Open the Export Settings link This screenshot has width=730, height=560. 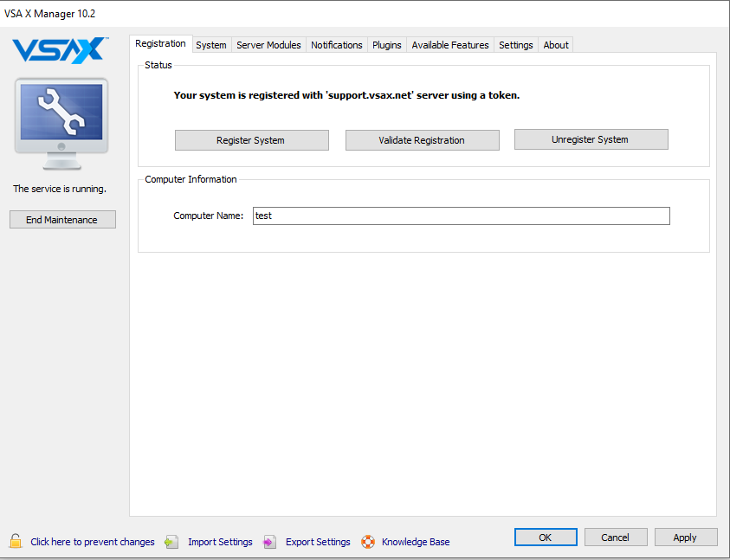pos(318,542)
